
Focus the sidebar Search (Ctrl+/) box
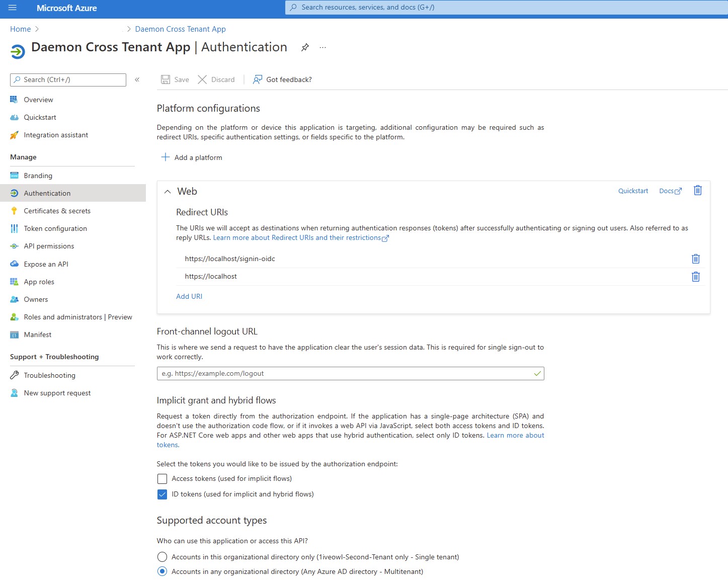point(68,79)
